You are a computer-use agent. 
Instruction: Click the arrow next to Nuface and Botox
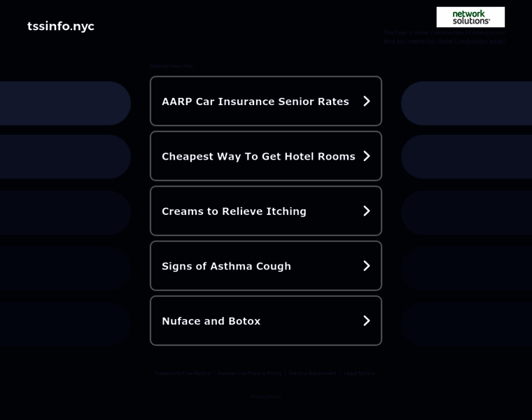pos(366,321)
